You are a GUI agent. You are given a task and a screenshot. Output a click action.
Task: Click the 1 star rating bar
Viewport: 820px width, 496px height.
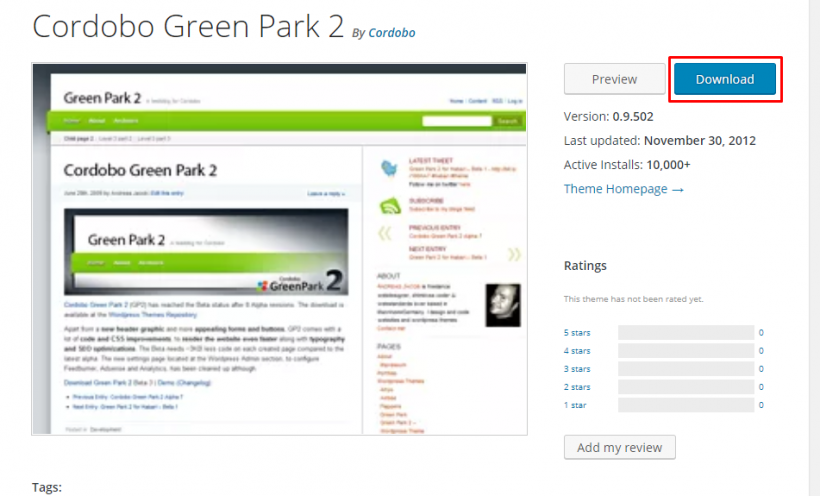tap(686, 405)
